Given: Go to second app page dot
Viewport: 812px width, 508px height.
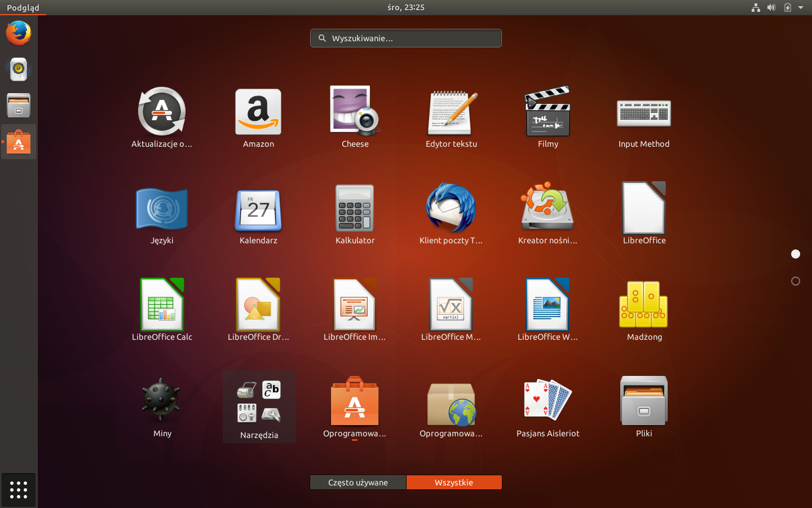Looking at the screenshot, I should point(796,281).
